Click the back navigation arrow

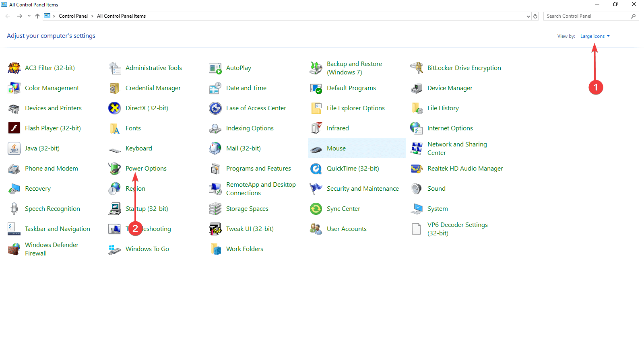[x=8, y=16]
